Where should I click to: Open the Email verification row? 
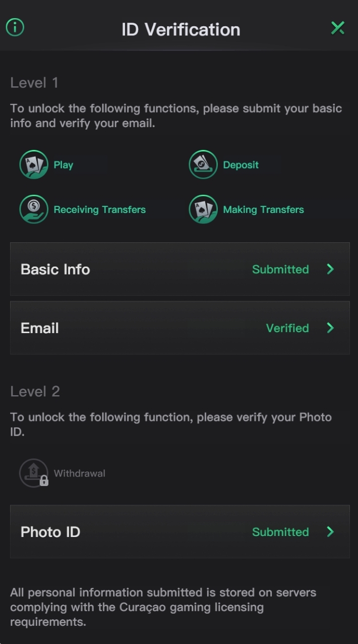tap(180, 328)
